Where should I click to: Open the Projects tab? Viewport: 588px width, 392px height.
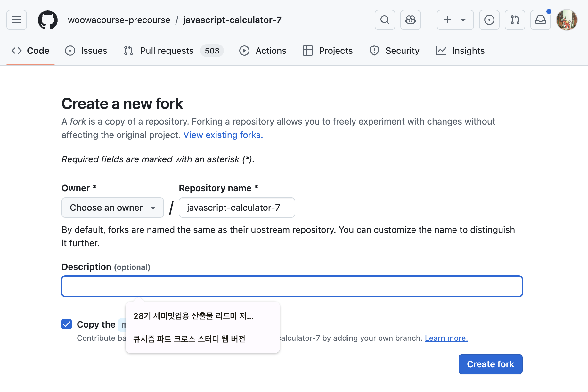click(327, 51)
